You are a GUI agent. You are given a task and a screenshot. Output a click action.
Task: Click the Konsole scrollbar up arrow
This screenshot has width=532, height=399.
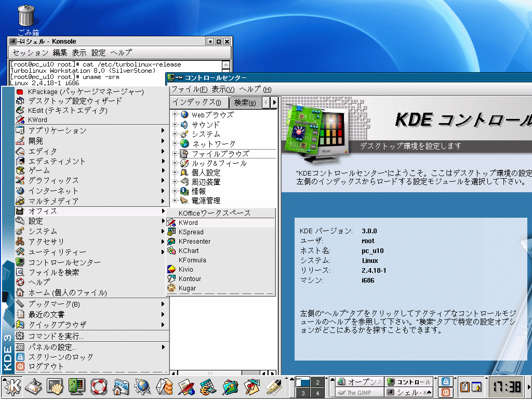(225, 64)
